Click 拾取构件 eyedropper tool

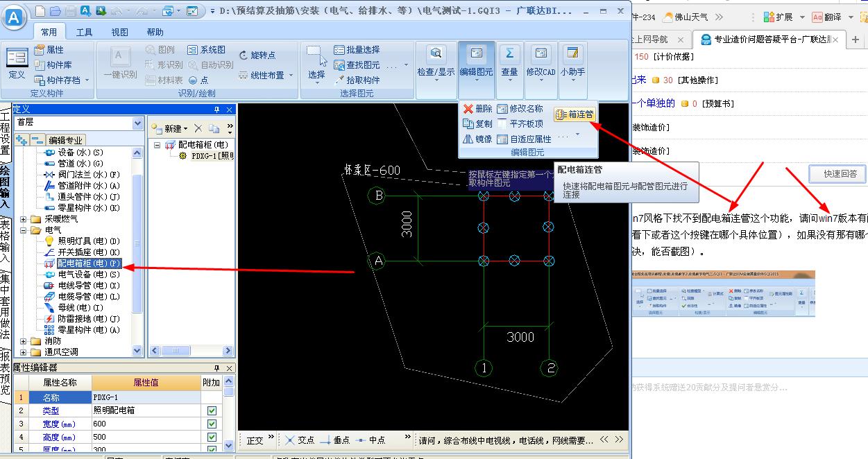tap(357, 80)
